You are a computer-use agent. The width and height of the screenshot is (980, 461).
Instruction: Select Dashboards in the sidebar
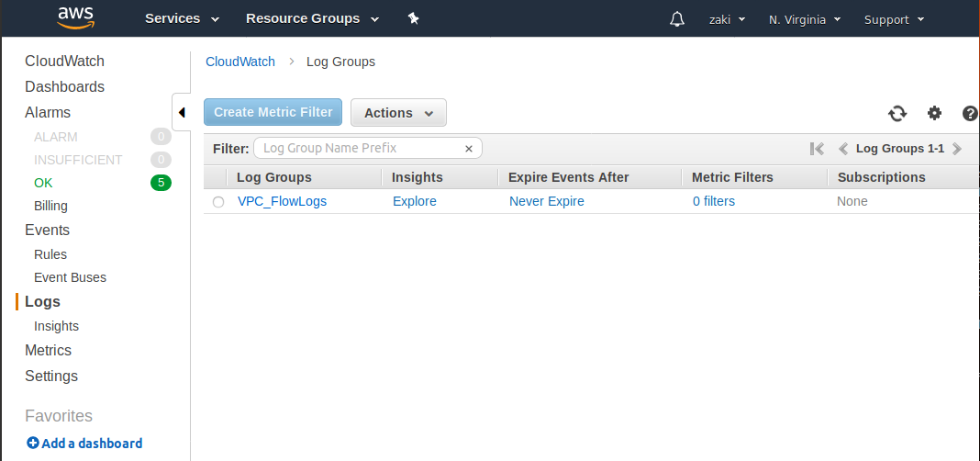click(64, 86)
